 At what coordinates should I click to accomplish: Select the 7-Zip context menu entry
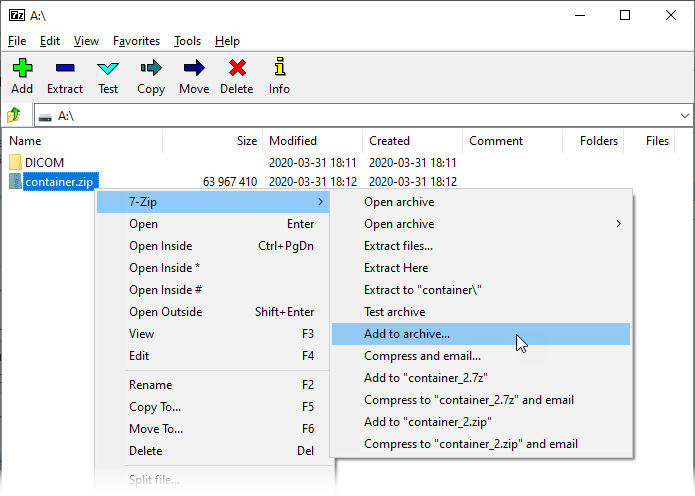213,202
